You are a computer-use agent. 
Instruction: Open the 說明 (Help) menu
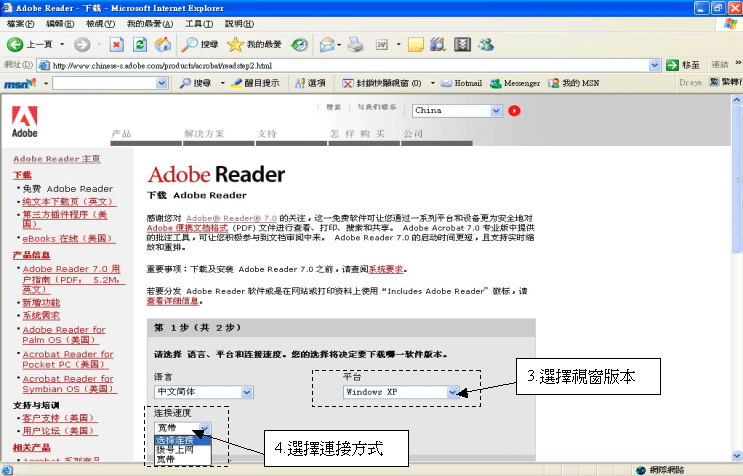[239, 24]
